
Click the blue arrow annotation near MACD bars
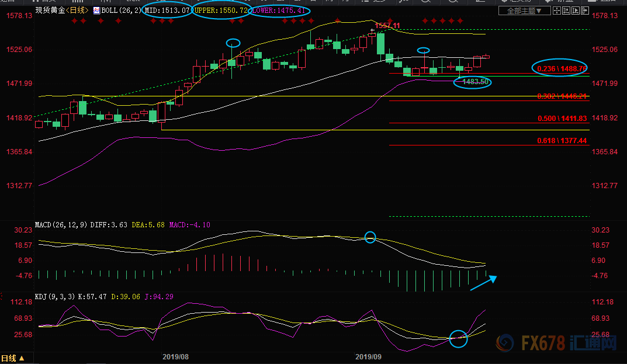click(483, 282)
